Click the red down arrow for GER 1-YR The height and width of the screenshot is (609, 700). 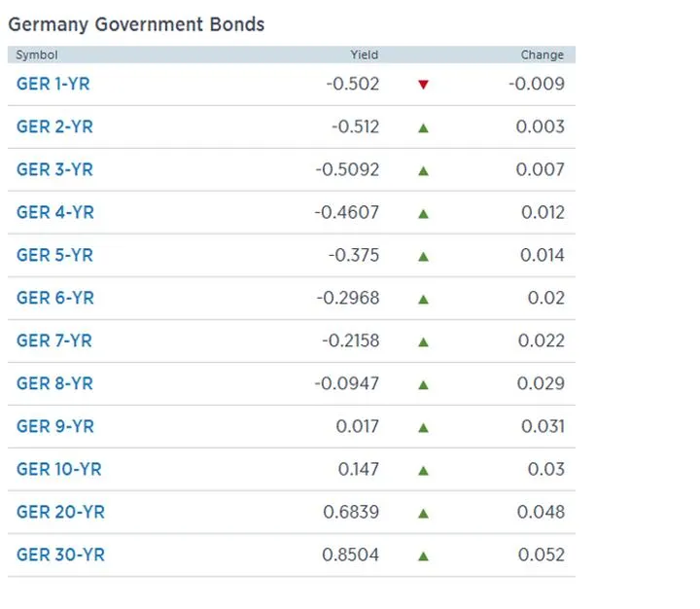click(423, 85)
